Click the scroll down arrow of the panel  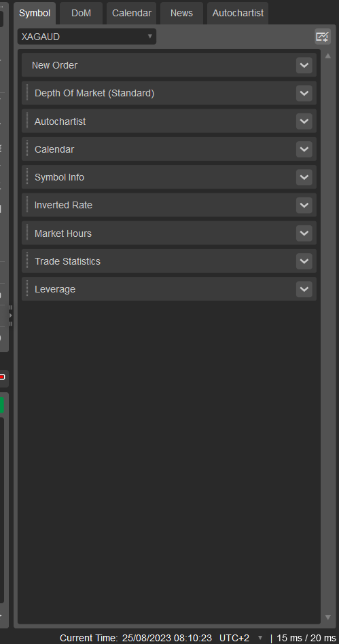(328, 617)
